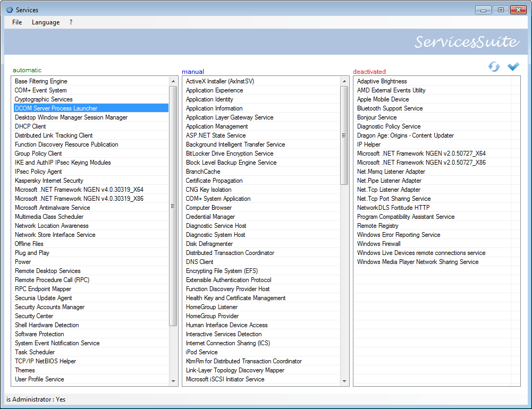Select ActiveX Installer (AxInstSV) service
This screenshot has height=409, width=532.
pyautogui.click(x=219, y=81)
